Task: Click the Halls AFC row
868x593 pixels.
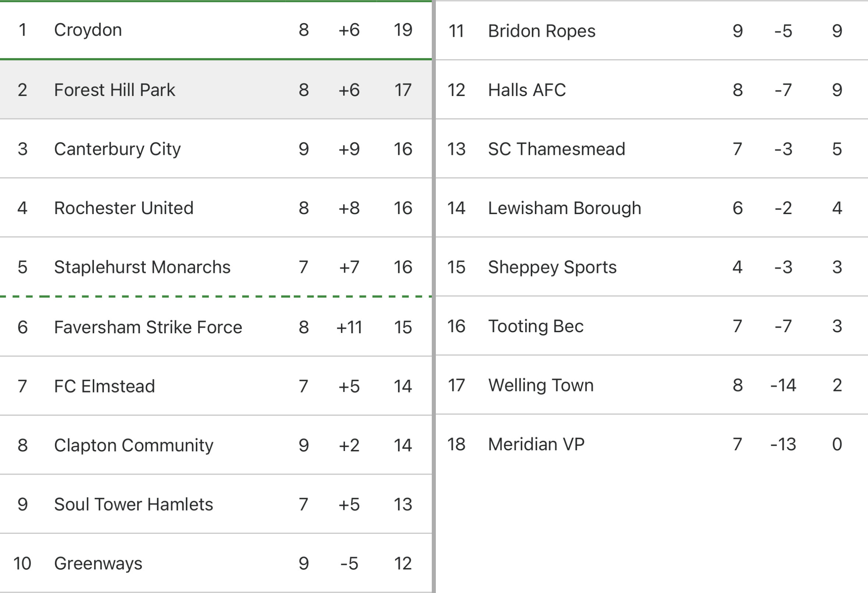Action: 652,89
